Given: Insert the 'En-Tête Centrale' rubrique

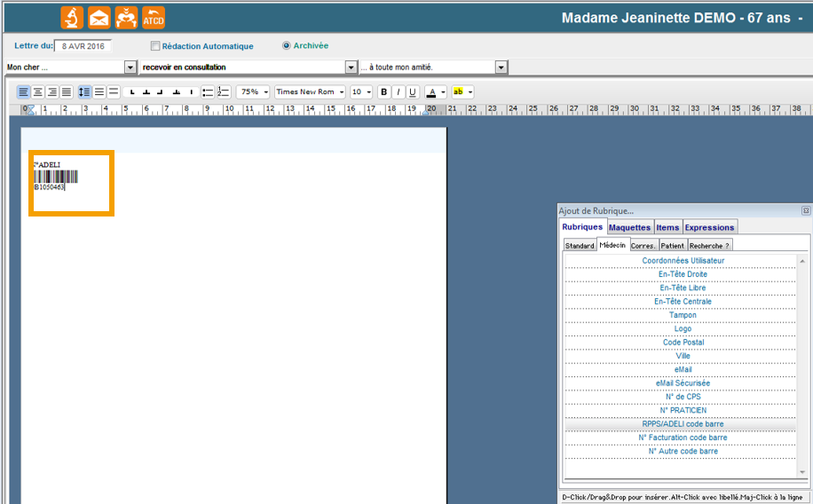Looking at the screenshot, I should point(683,302).
